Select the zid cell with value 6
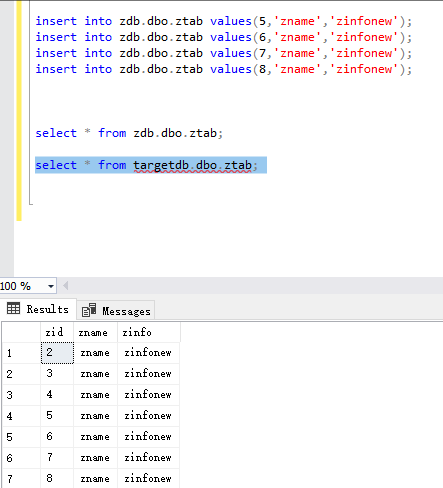Viewport: 443px width, 488px height. click(x=57, y=437)
